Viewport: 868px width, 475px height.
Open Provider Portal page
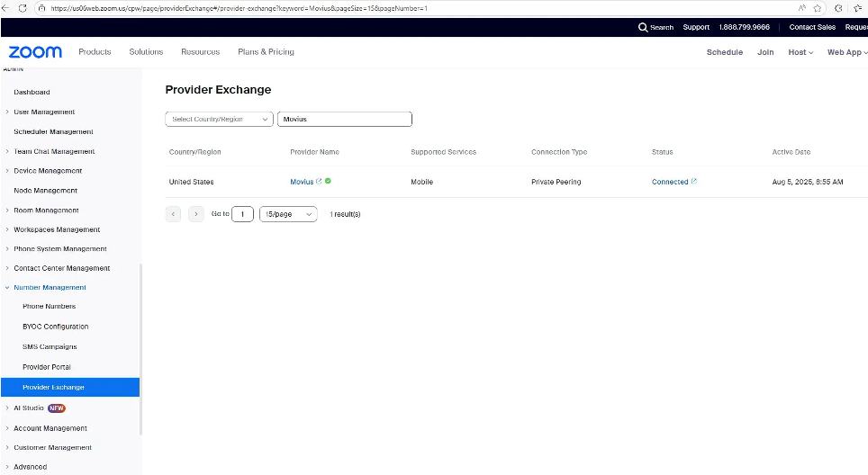coord(47,367)
